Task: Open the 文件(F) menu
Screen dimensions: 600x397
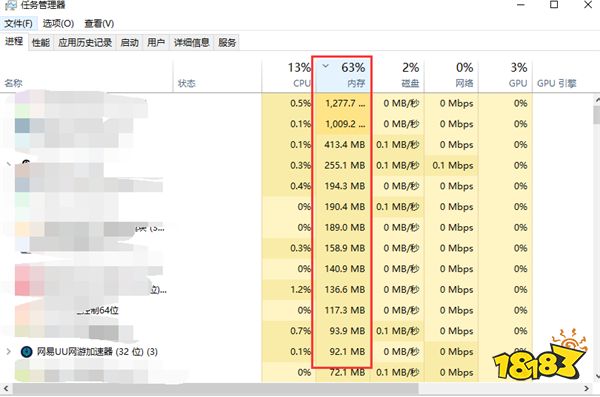Action: click(x=18, y=24)
